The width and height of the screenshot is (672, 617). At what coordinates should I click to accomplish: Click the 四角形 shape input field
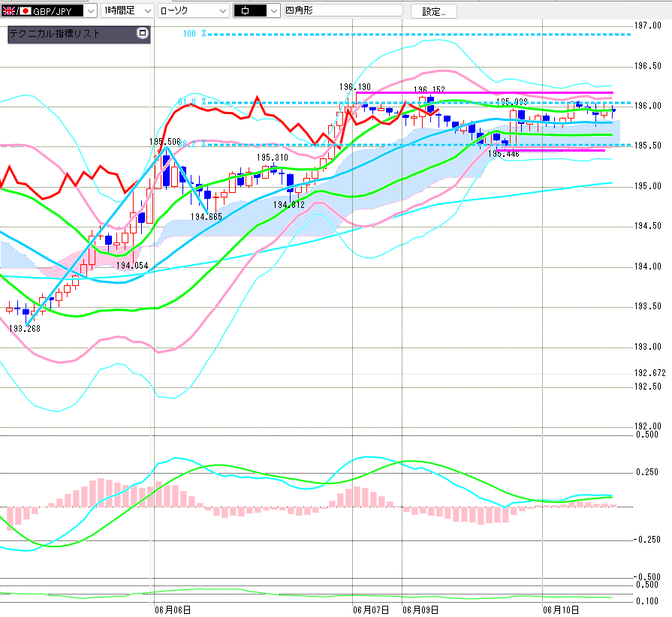point(344,11)
